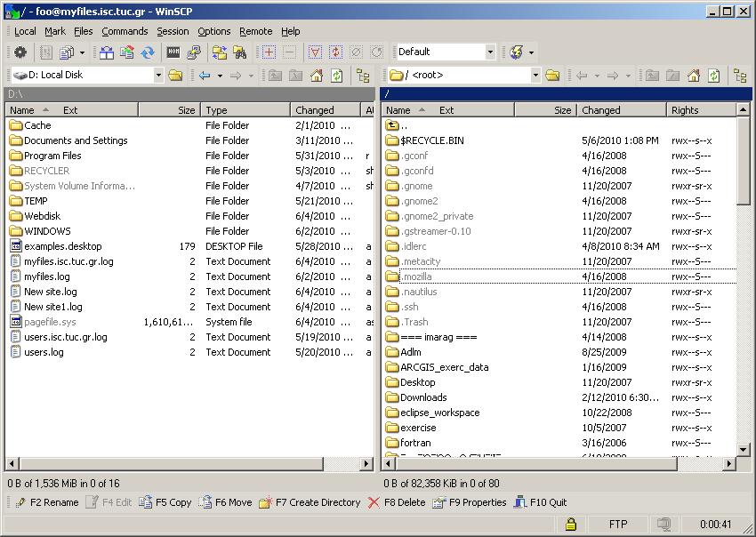
Task: Open Preferences via the gear icon
Action: (20, 52)
